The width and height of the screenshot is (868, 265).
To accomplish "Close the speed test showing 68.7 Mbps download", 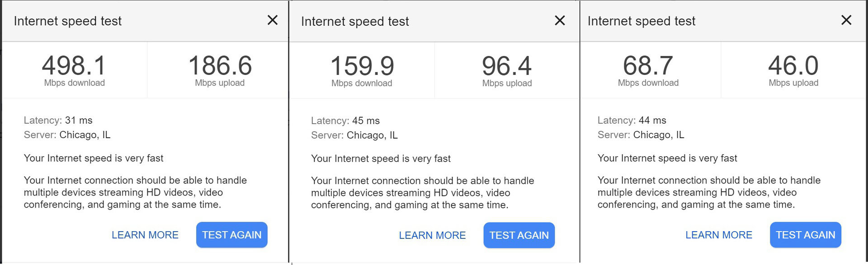I will (846, 20).
